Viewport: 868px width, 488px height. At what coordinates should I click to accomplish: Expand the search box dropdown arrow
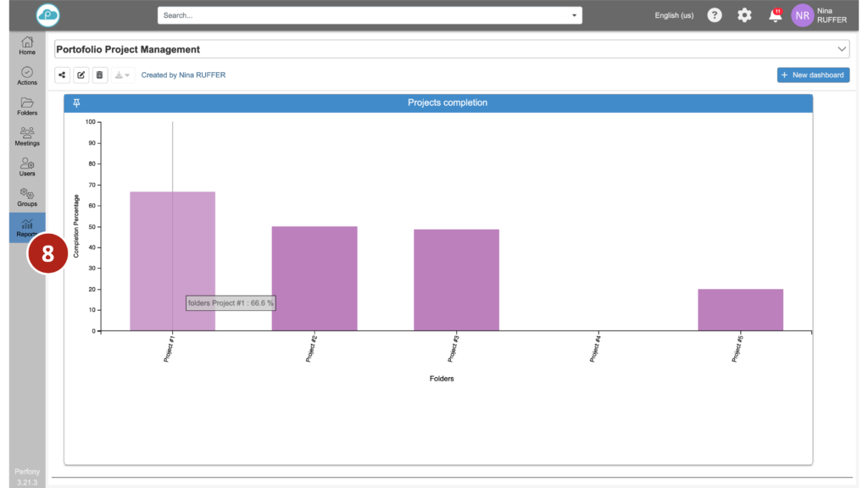574,15
